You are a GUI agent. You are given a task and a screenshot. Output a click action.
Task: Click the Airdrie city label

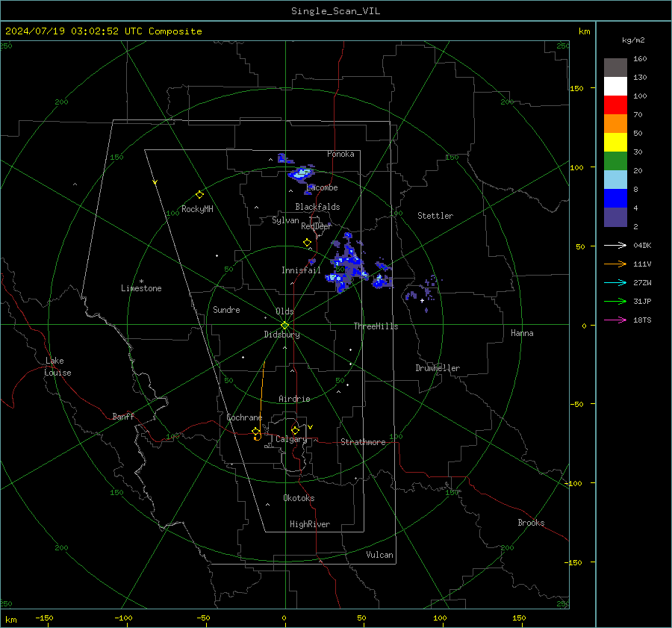pyautogui.click(x=294, y=399)
